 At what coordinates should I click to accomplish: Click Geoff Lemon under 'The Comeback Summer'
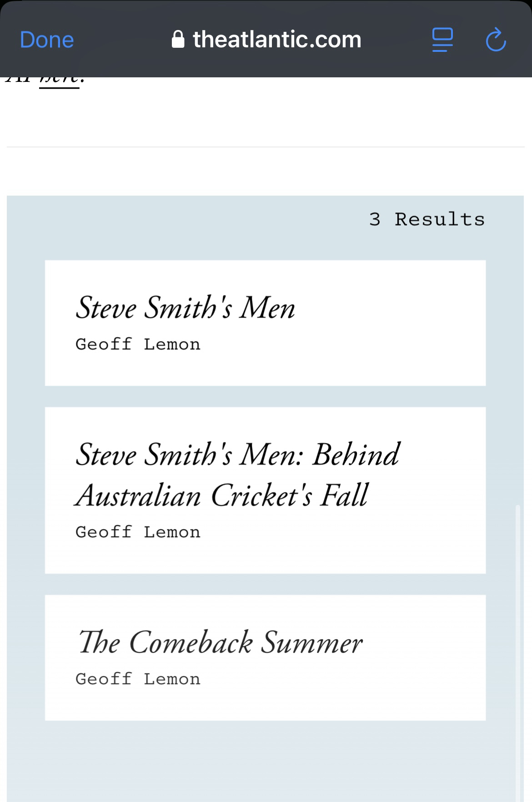pyautogui.click(x=138, y=679)
